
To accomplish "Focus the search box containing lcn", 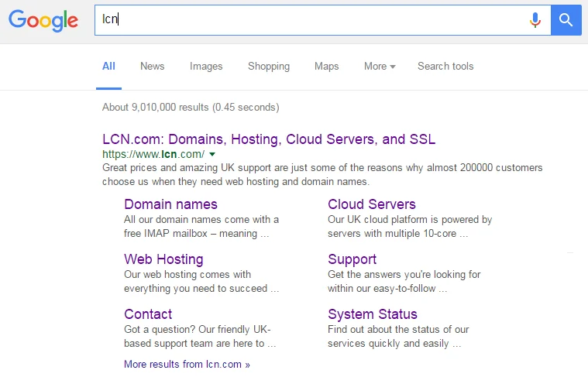I will 322,20.
